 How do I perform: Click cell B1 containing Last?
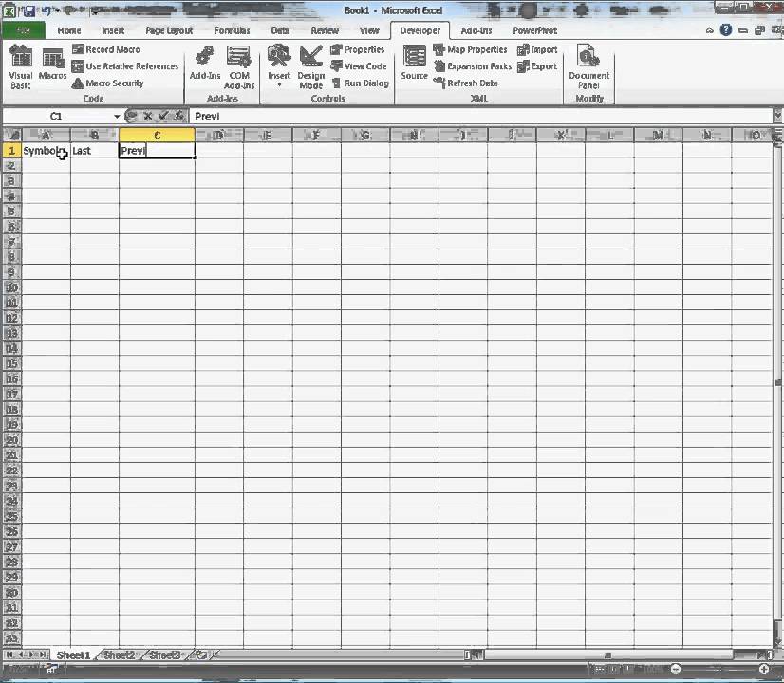click(95, 151)
